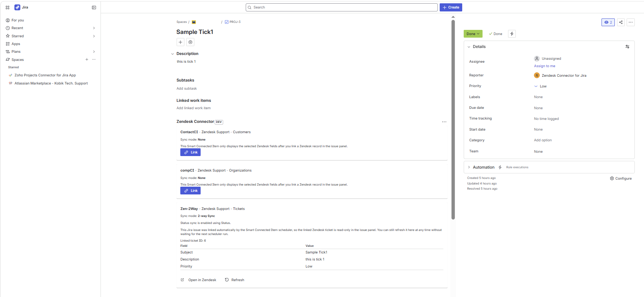644x297 pixels.
Task: Click the Jira logo icon
Action: coord(17,7)
